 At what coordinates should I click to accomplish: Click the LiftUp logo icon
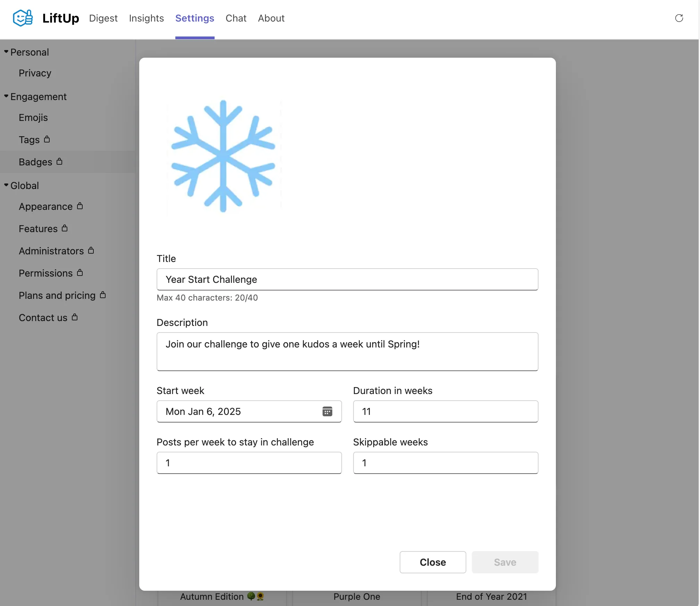[x=22, y=18]
